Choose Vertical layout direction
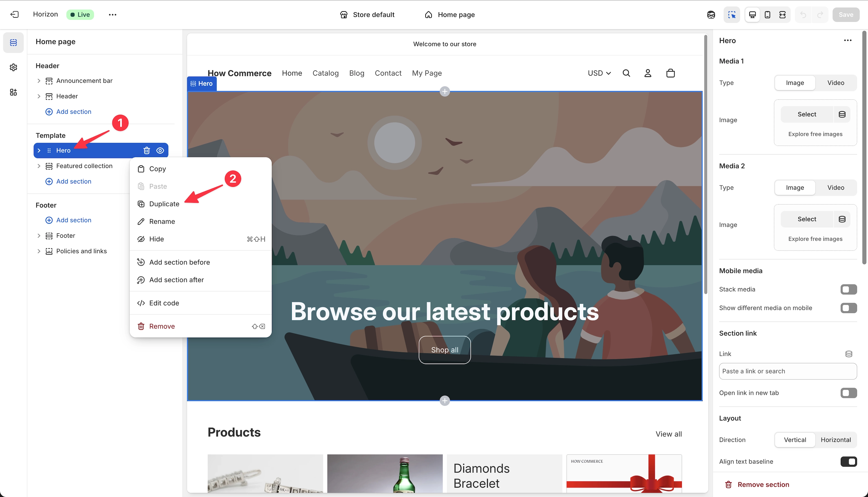Image resolution: width=868 pixels, height=497 pixels. click(x=794, y=440)
